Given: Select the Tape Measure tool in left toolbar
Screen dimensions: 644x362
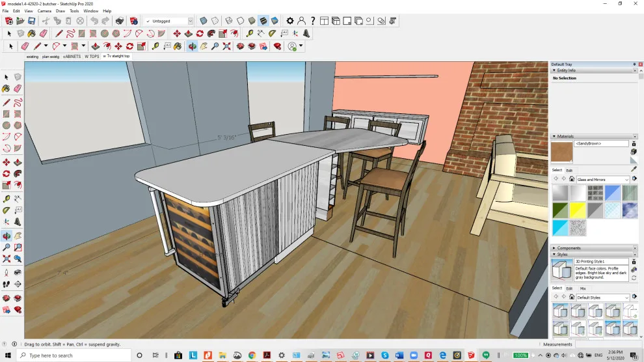Looking at the screenshot, I should point(7,199).
